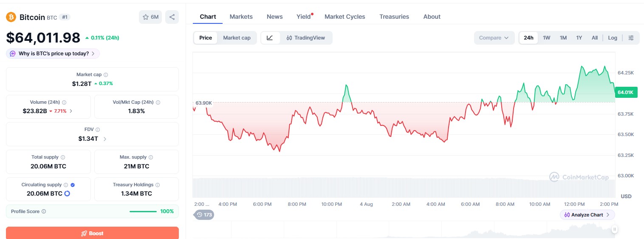644x239 pixels.
Task: Click the mini range overview chart strip
Action: click(x=404, y=230)
